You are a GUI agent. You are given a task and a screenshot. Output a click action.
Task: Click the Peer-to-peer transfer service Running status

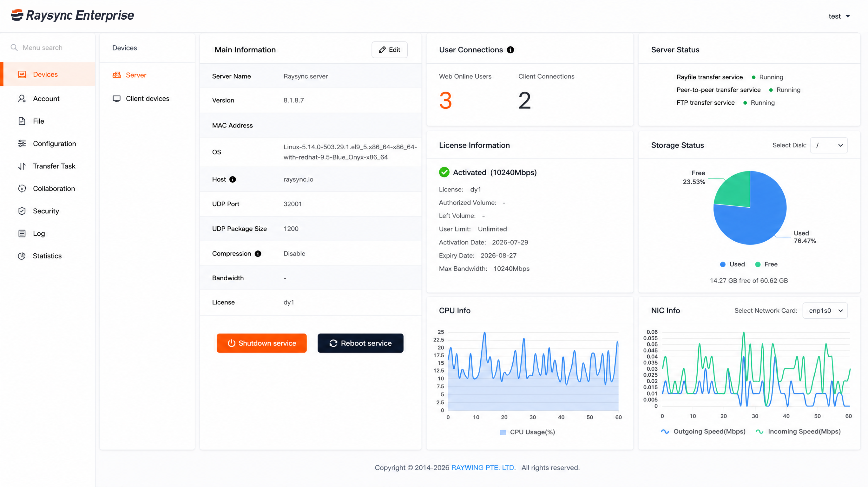(x=785, y=90)
